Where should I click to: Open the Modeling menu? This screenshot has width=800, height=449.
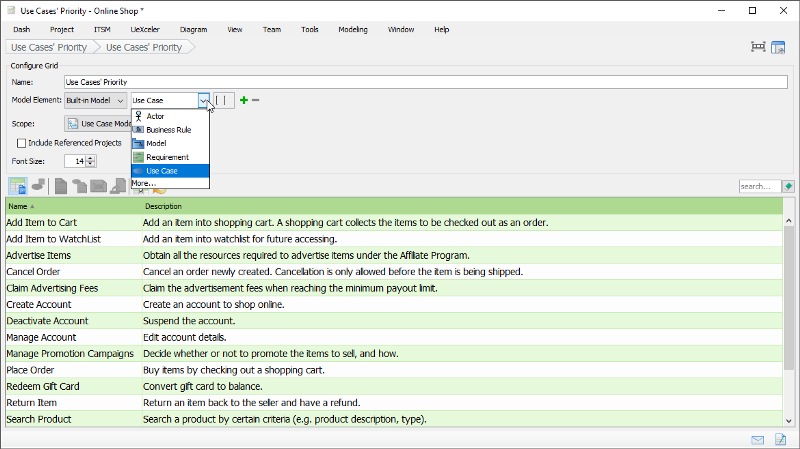(x=352, y=30)
